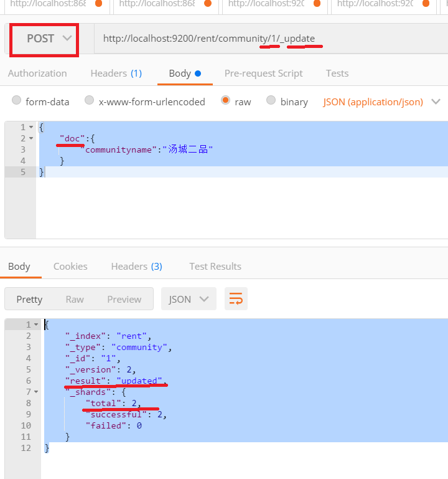Open the response Headers (3) tab

(x=137, y=267)
